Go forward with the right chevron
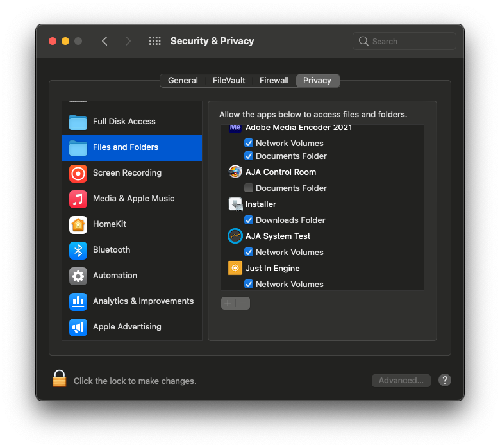Image resolution: width=500 pixels, height=448 pixels. [x=128, y=41]
